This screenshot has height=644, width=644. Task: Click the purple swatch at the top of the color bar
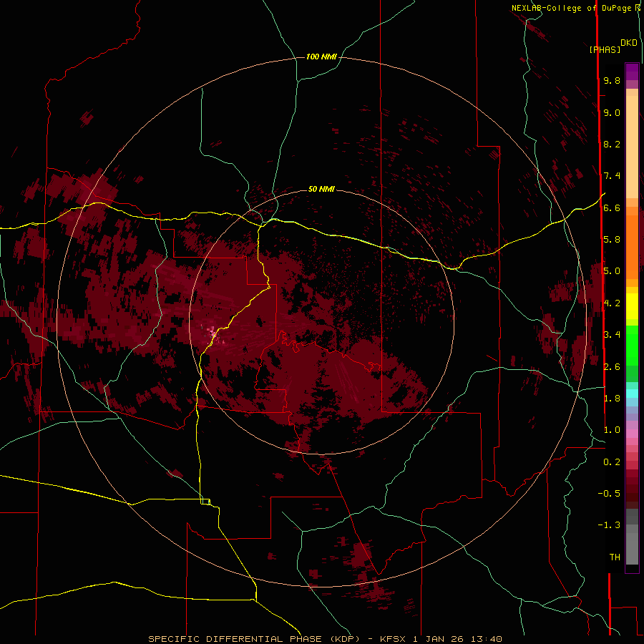632,72
